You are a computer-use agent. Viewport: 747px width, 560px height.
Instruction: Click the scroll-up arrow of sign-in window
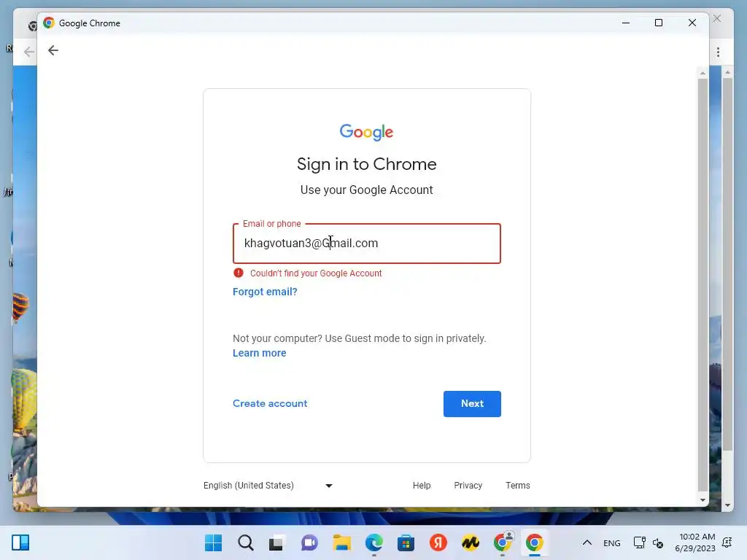(703, 74)
